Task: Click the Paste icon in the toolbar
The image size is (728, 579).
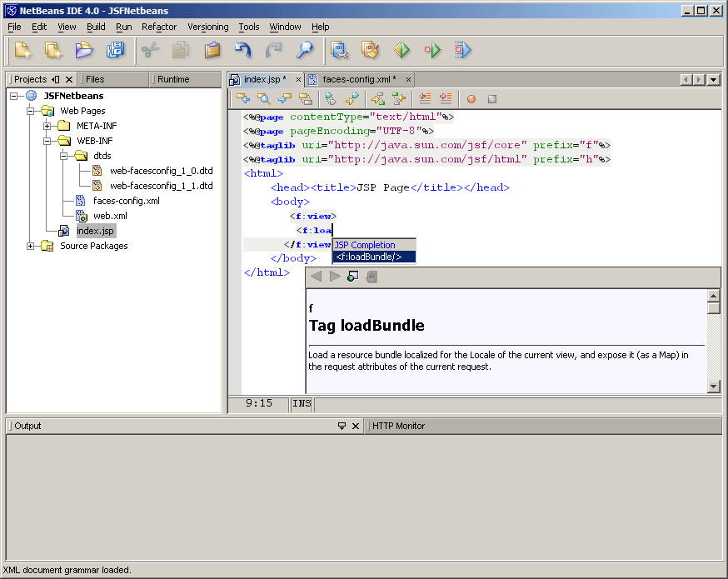Action: click(211, 50)
